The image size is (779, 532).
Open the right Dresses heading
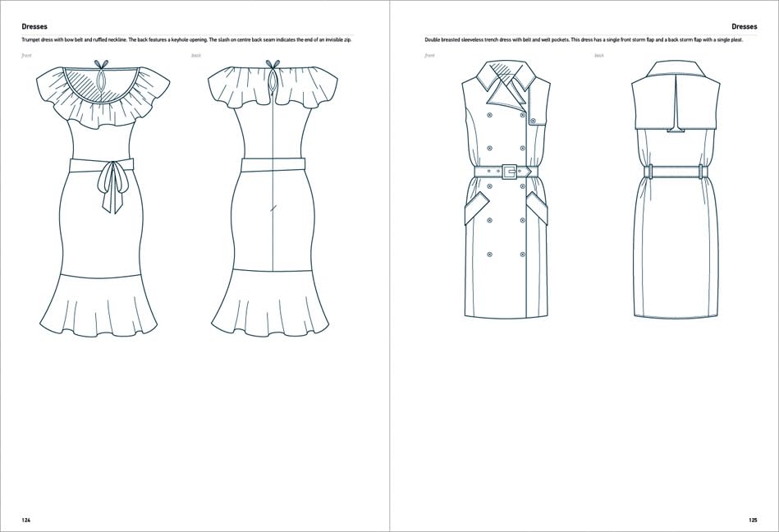point(745,25)
